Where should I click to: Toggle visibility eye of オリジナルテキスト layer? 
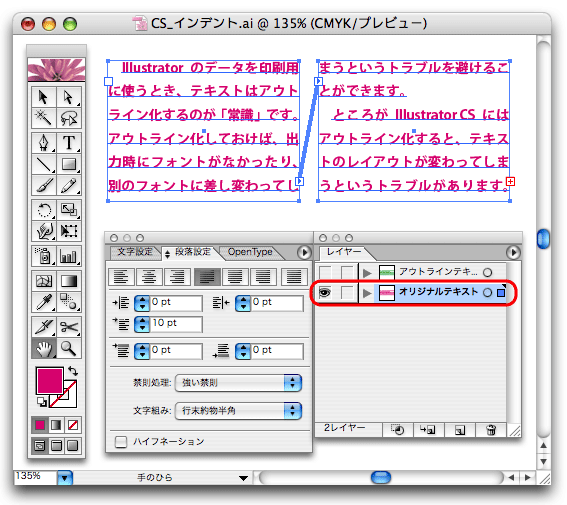point(325,292)
